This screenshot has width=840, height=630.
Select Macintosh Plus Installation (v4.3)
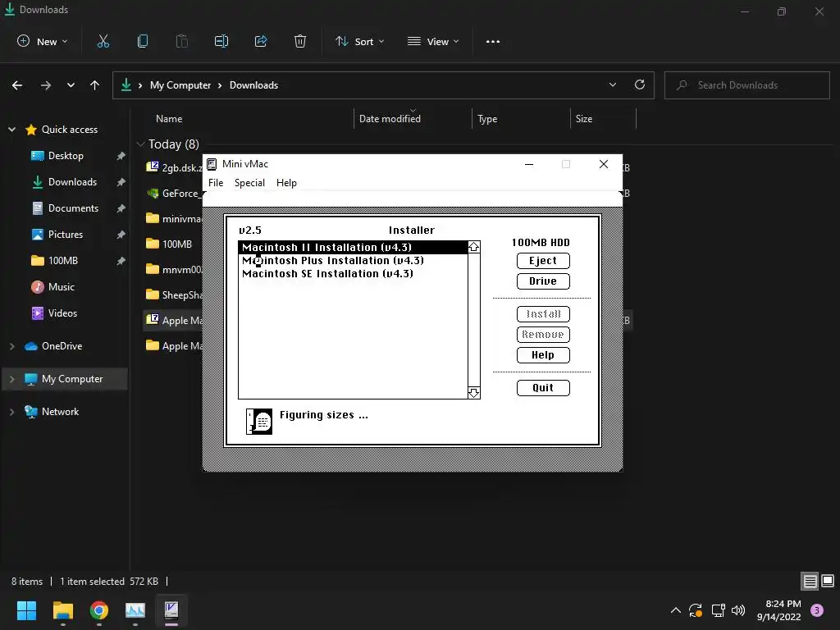pyautogui.click(x=353, y=261)
